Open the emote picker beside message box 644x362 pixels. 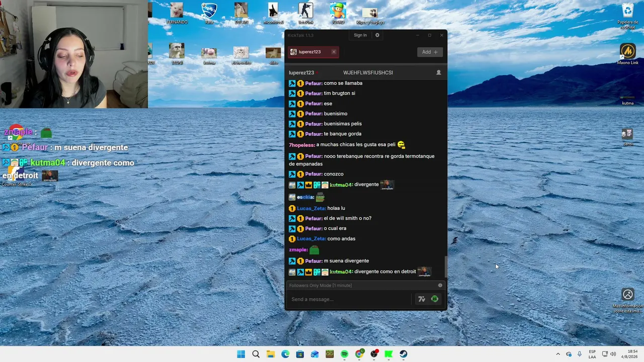click(x=435, y=299)
